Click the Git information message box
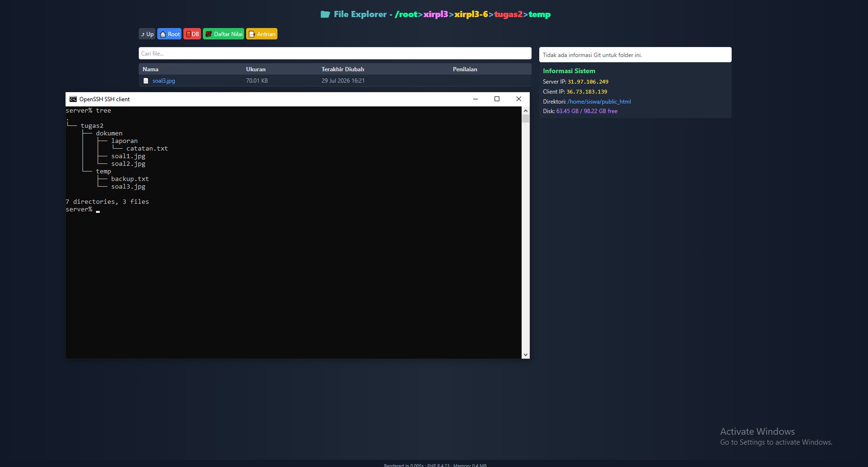868x467 pixels. pyautogui.click(x=635, y=55)
